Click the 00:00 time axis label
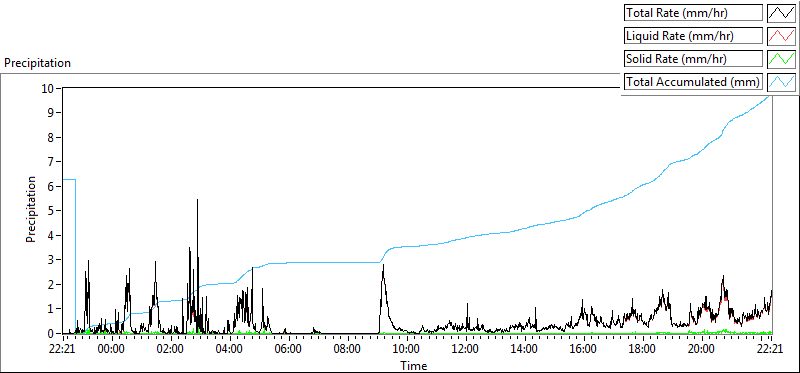This screenshot has width=800, height=373. (112, 350)
